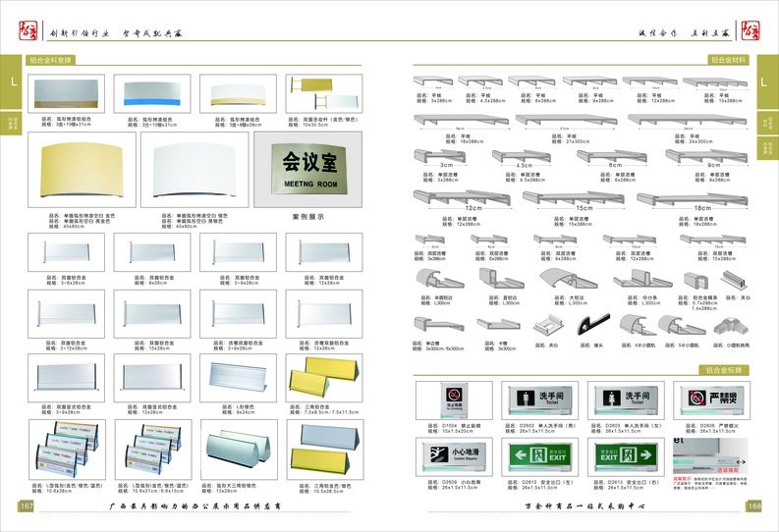Click the 铝合金材料 section header
779x532 pixels.
tap(730, 60)
